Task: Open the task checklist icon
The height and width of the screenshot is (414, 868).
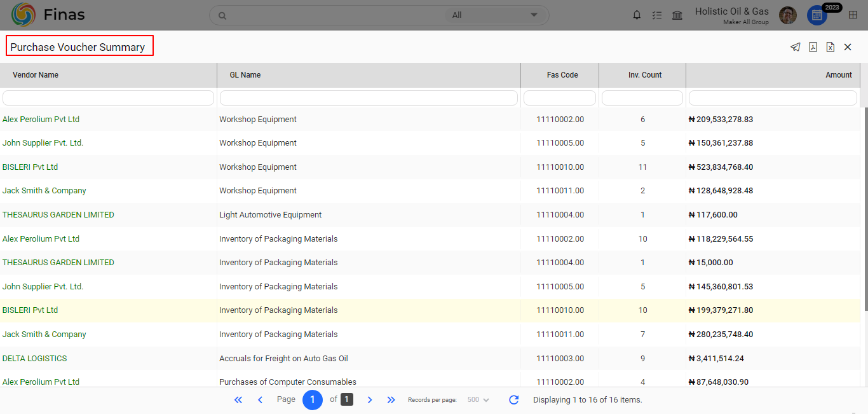Action: coord(657,15)
